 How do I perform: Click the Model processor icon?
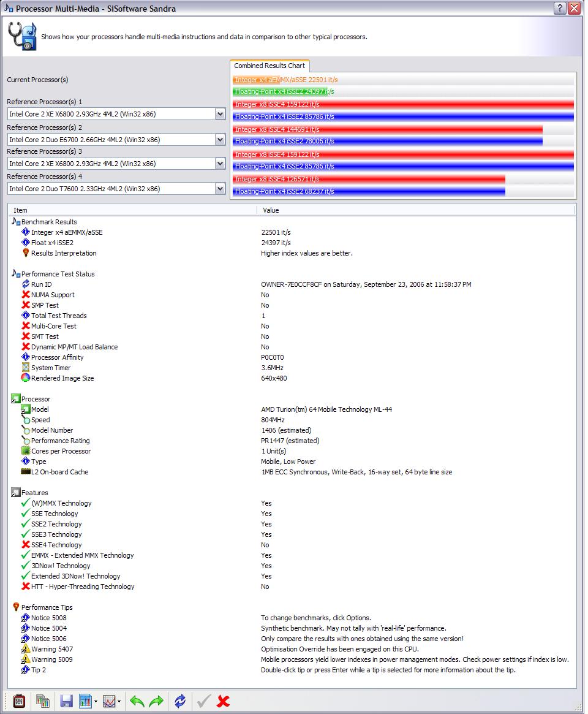(26, 409)
